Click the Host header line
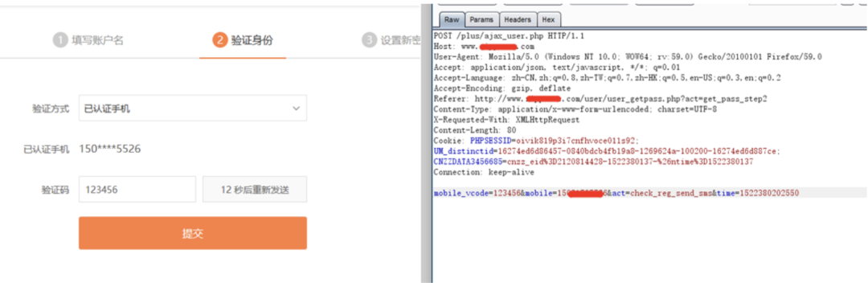Image resolution: width=868 pixels, height=299 pixels. click(x=484, y=47)
